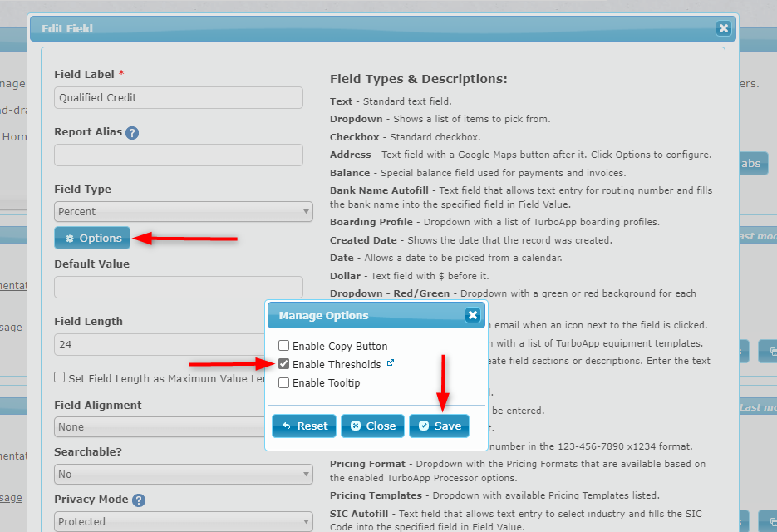Click the Privacy Mode help icon

click(139, 500)
